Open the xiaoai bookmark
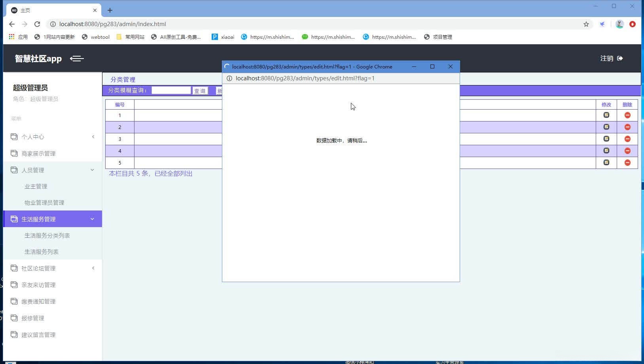Screen dimensions: 644x364 [x=223, y=37]
